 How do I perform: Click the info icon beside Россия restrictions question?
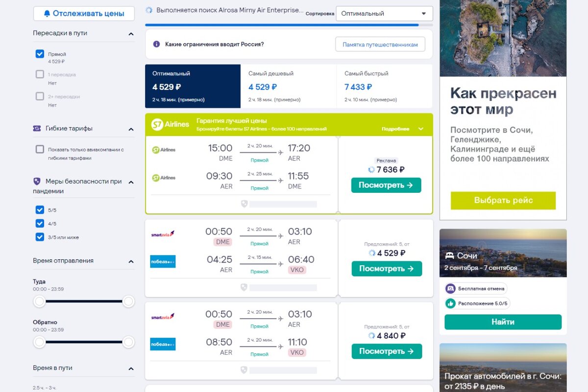coord(156,45)
